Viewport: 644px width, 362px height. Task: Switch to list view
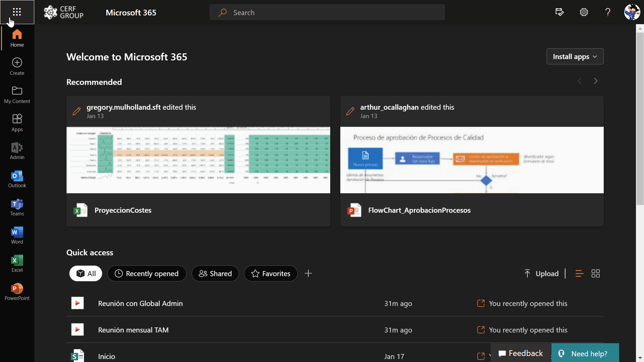(x=579, y=273)
